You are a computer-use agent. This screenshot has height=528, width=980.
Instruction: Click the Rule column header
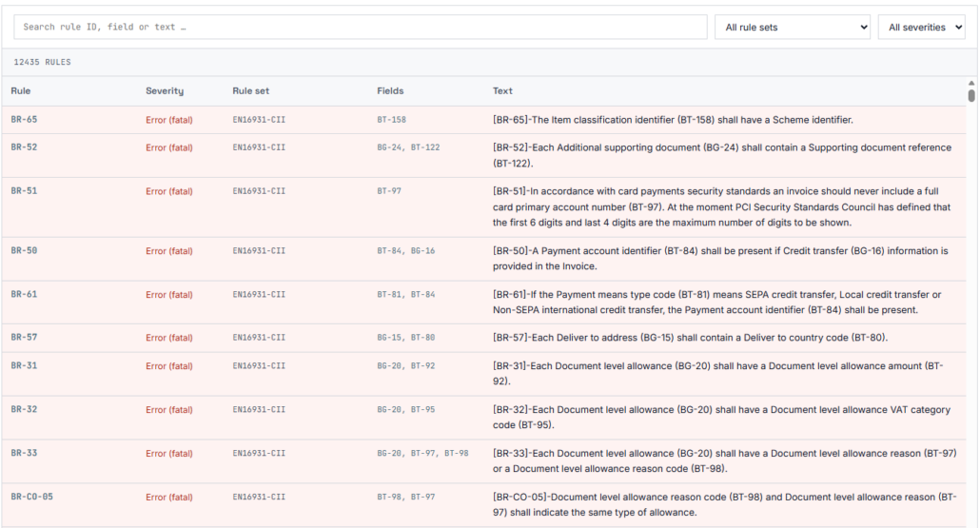(x=21, y=90)
